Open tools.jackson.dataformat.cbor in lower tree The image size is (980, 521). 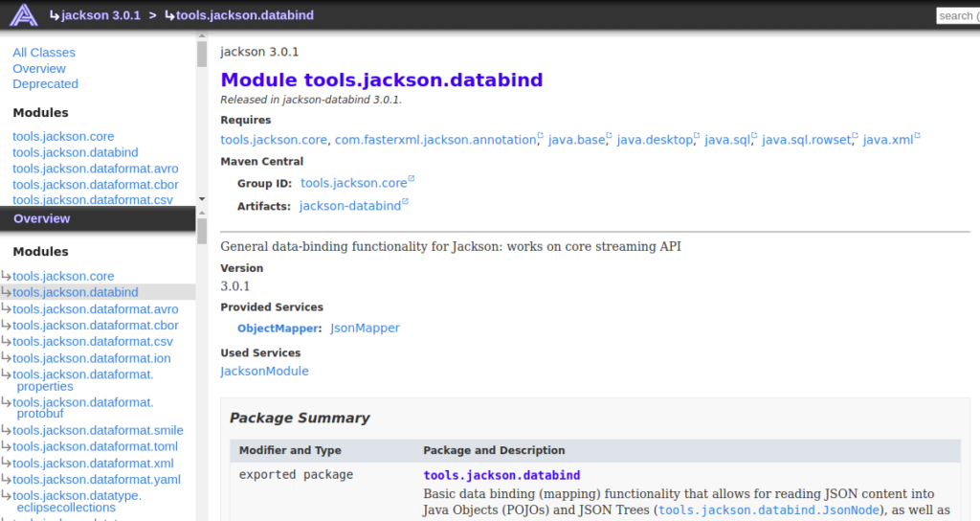(95, 326)
